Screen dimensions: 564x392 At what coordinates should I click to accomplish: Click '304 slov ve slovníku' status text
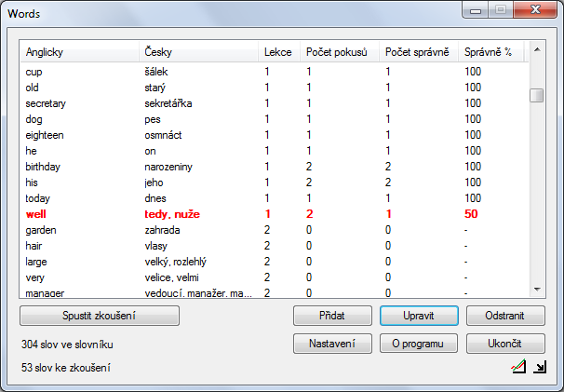point(67,345)
